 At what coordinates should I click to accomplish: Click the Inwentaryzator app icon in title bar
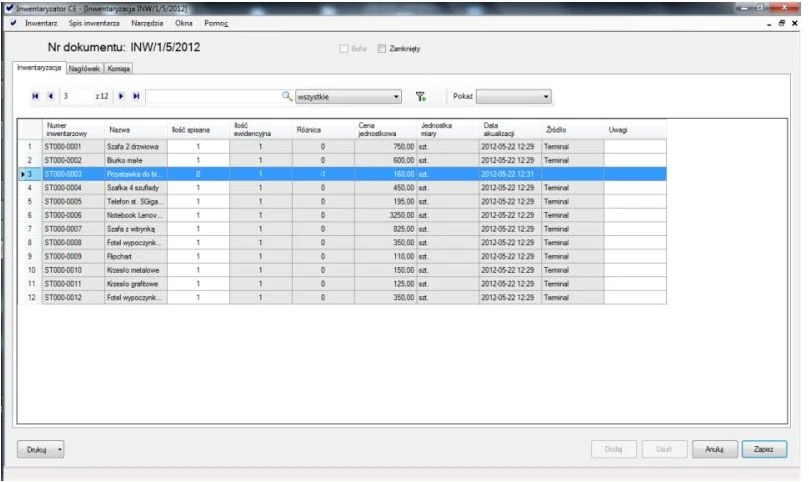point(9,8)
